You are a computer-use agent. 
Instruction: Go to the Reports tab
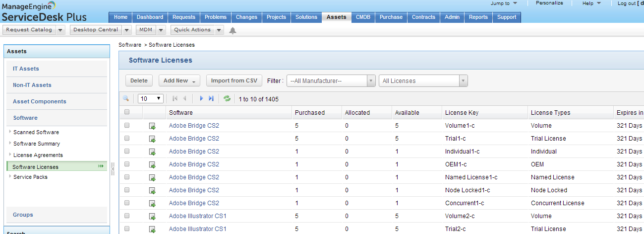click(478, 17)
